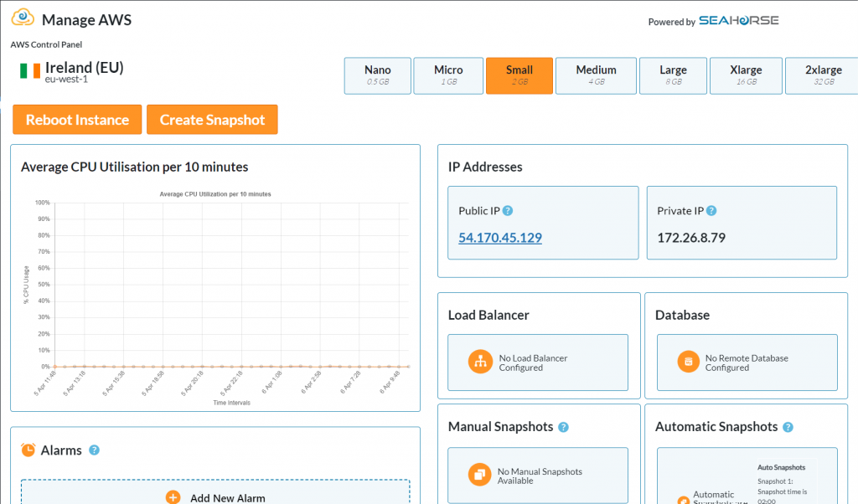Open the Alarms help icon
Viewport: 858px width, 504px height.
coord(94,450)
